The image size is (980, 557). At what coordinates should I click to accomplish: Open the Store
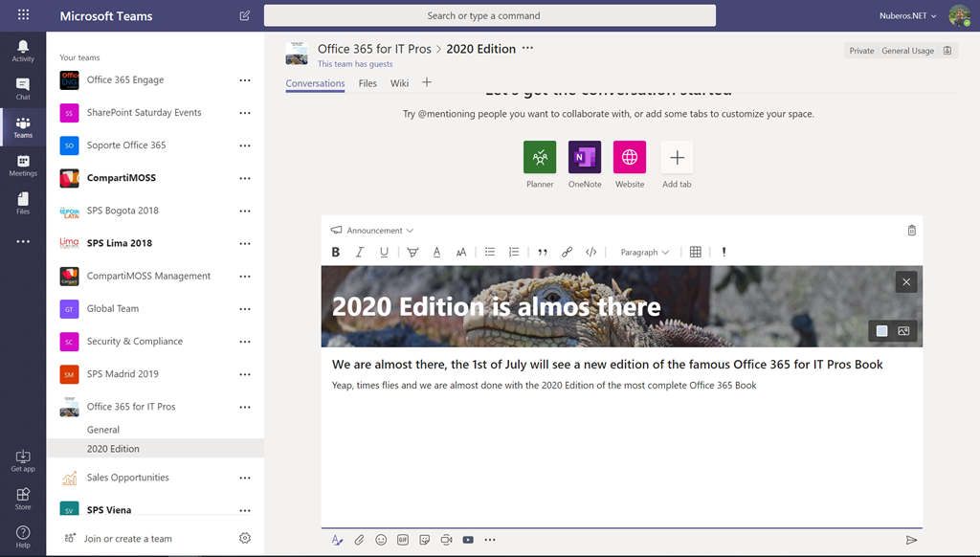tap(23, 499)
